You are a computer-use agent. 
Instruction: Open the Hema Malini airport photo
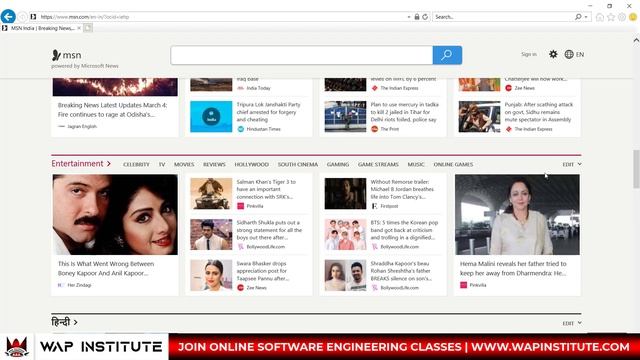517,215
